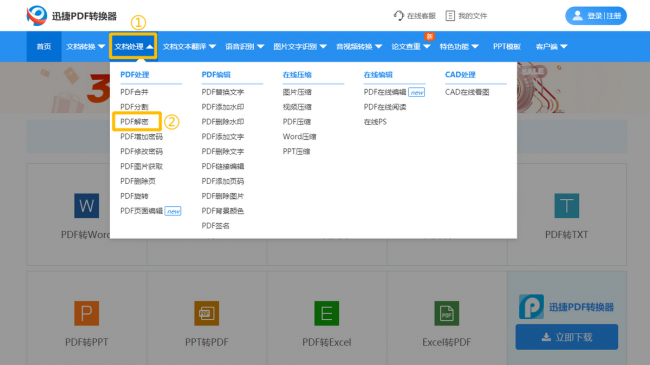
Task: Choose PDF解密 in PDF处理 list
Action: click(x=134, y=122)
